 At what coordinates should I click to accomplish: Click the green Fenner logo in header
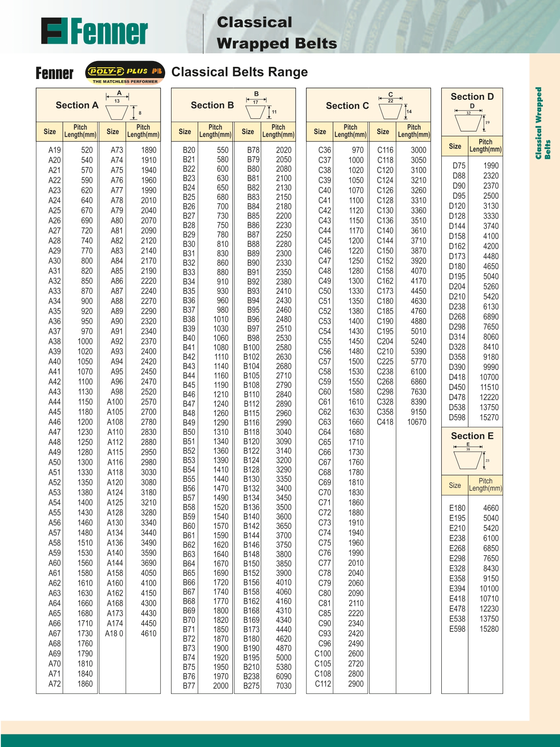pyautogui.click(x=94, y=32)
